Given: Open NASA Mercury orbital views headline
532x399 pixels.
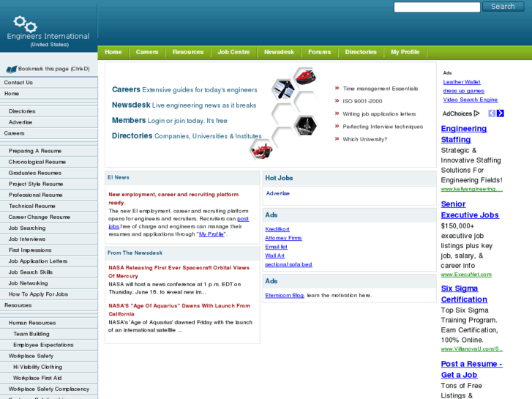Looking at the screenshot, I should click(x=179, y=272).
